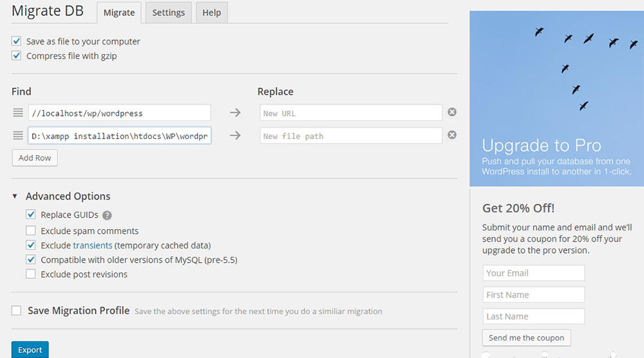Open the transients link
This screenshot has width=644, height=358.
click(x=92, y=245)
